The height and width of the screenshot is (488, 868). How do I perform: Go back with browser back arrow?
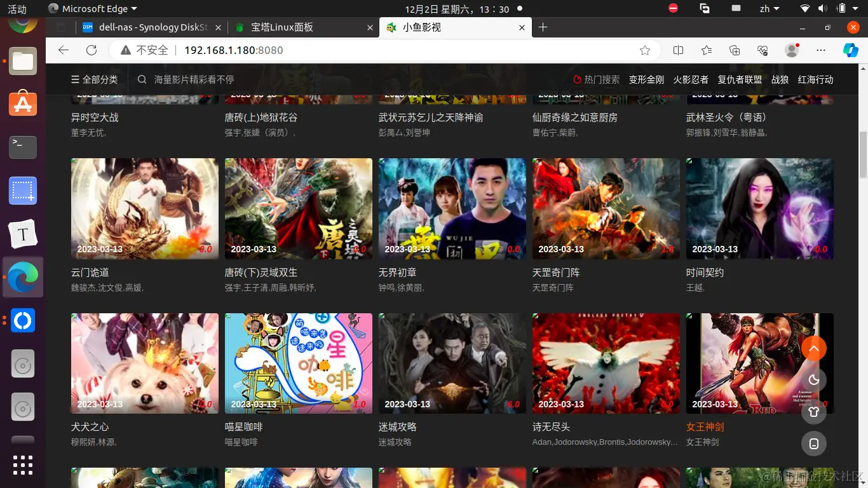coord(63,50)
